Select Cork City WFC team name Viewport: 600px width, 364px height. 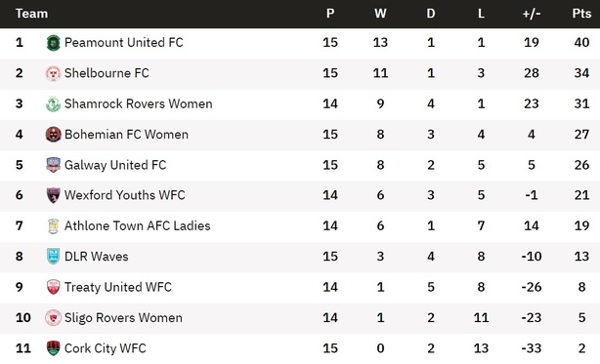click(105, 348)
